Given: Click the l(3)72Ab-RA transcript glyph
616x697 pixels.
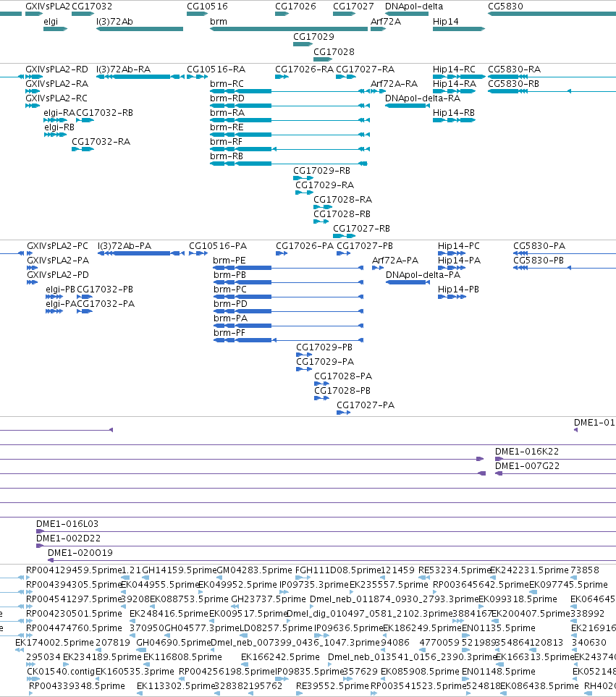Looking at the screenshot, I should (x=140, y=77).
